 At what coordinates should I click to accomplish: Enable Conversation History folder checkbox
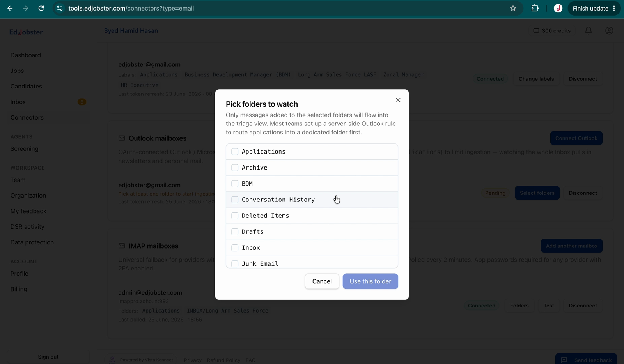tap(235, 200)
